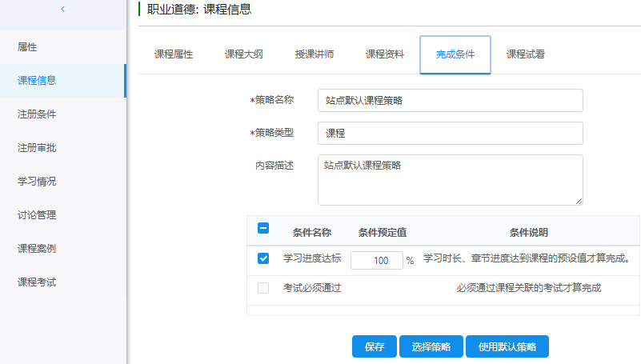Toggle the select-all conditions header checkbox

[263, 229]
